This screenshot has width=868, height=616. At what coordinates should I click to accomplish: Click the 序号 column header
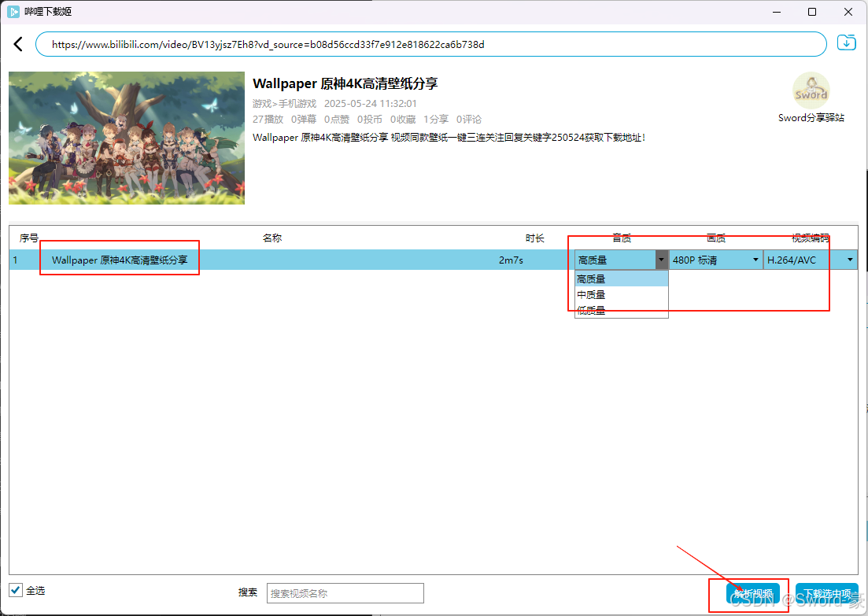tap(29, 238)
